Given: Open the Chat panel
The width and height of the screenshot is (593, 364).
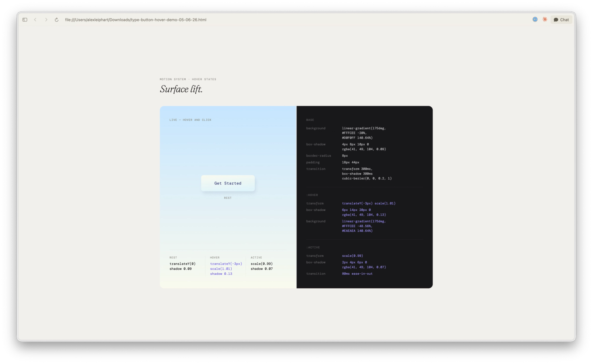Looking at the screenshot, I should tap(561, 20).
